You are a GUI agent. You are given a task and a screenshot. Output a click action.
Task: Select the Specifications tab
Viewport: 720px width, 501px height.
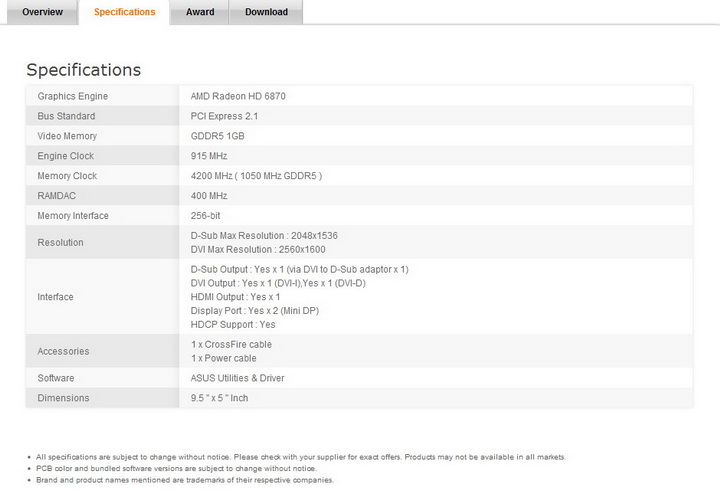(x=124, y=12)
